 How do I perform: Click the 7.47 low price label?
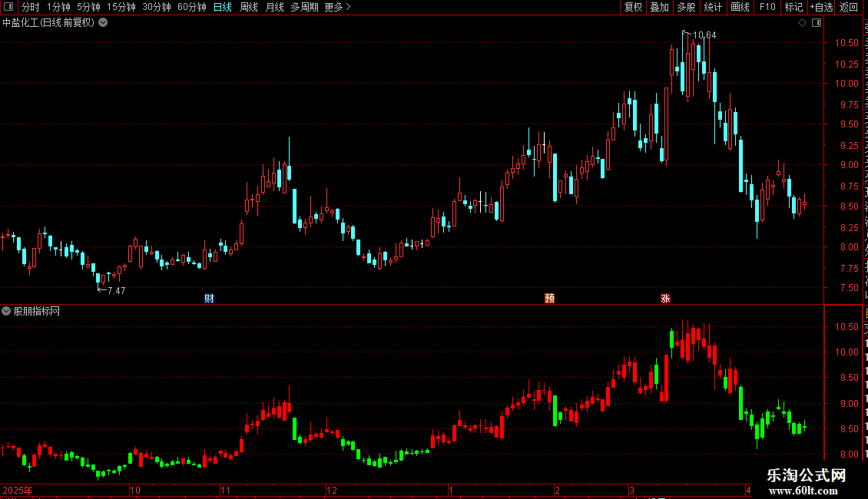point(116,291)
